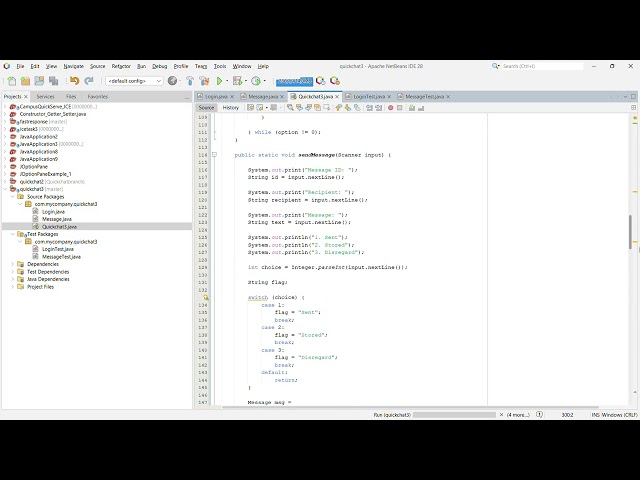This screenshot has width=640, height=480.
Task: Click the Profile Project clock icon
Action: pyautogui.click(x=256, y=81)
